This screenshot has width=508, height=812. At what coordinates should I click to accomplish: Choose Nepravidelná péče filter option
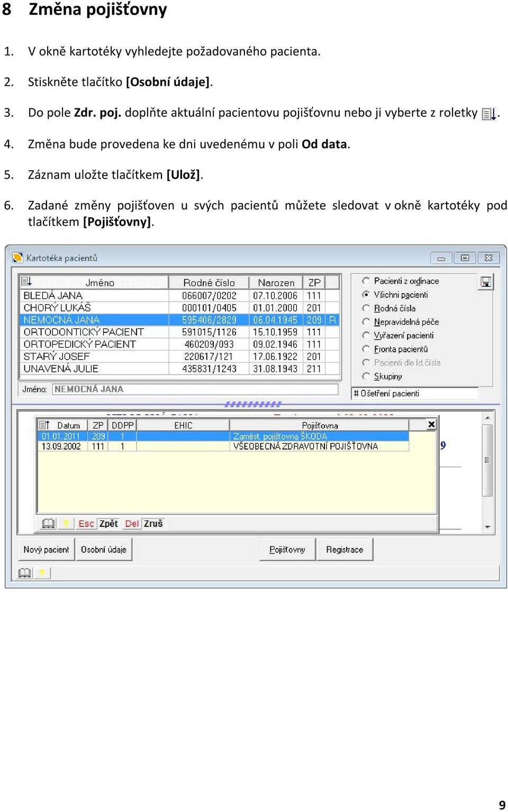[366, 322]
